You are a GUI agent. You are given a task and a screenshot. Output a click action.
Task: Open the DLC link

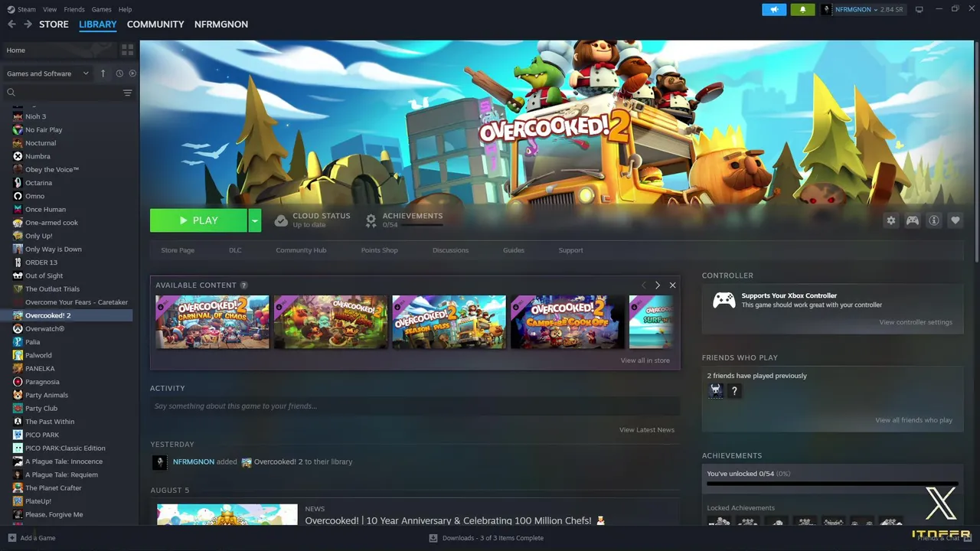(x=235, y=250)
